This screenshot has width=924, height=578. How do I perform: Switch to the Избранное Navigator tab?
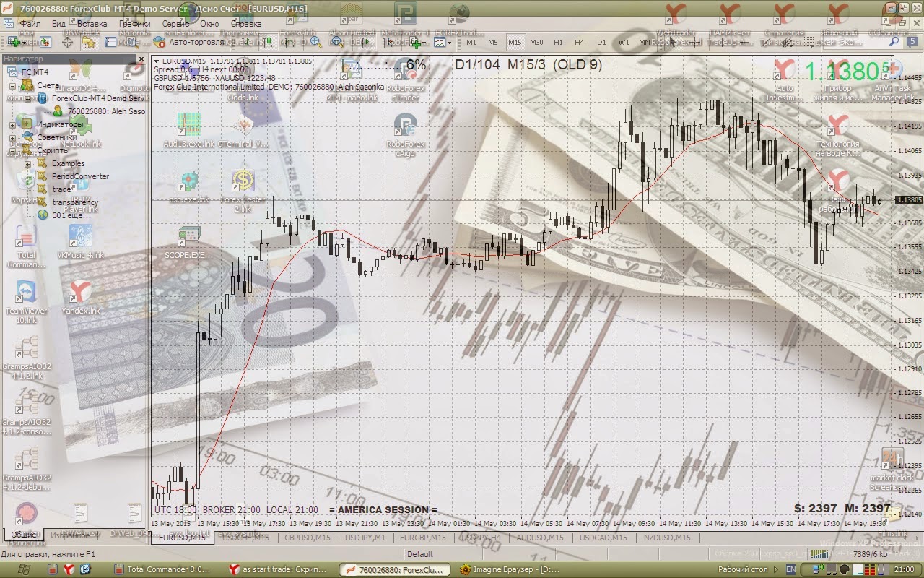(70, 535)
